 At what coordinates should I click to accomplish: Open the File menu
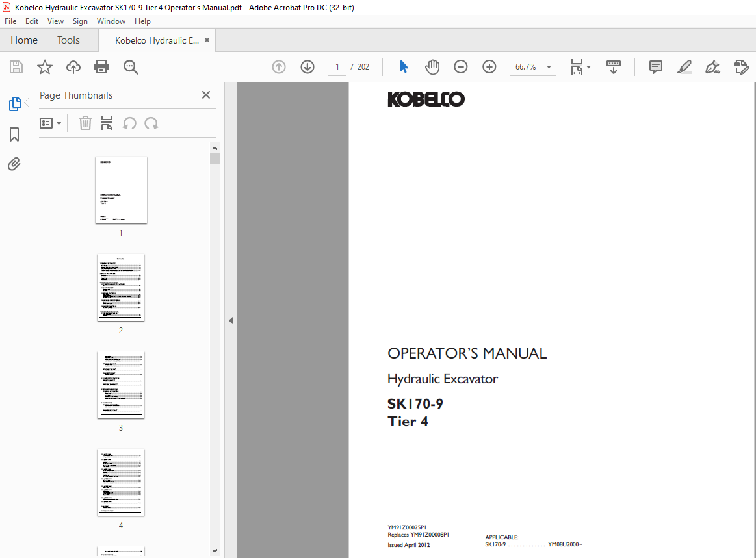10,21
